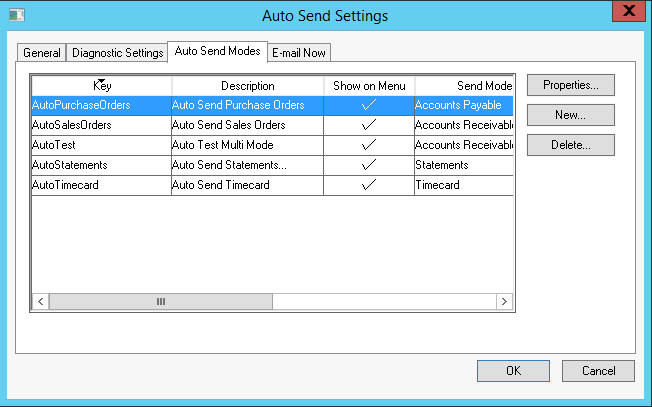Toggle Show on Menu checkmark for AutoTimecard
The width and height of the screenshot is (652, 407).
369,185
